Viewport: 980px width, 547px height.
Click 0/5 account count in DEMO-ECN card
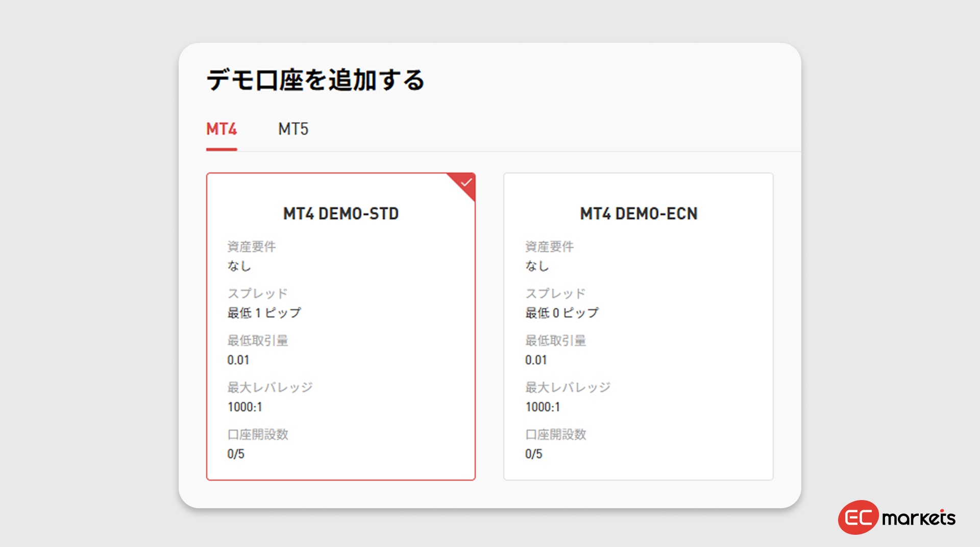tap(534, 454)
